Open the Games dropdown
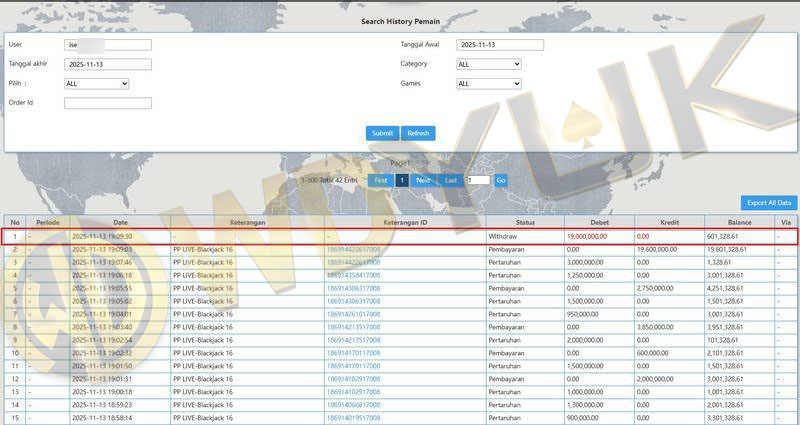800x425 pixels. click(x=488, y=84)
